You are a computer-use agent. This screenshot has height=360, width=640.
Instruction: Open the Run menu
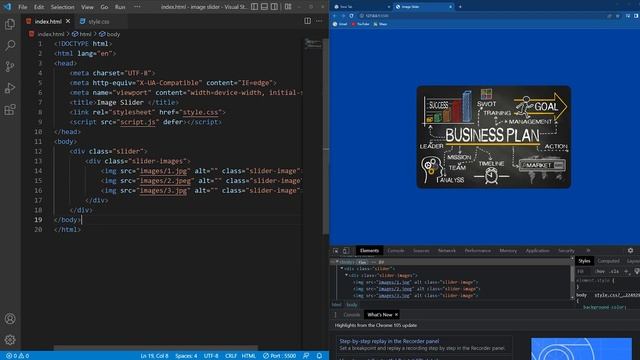pos(120,7)
